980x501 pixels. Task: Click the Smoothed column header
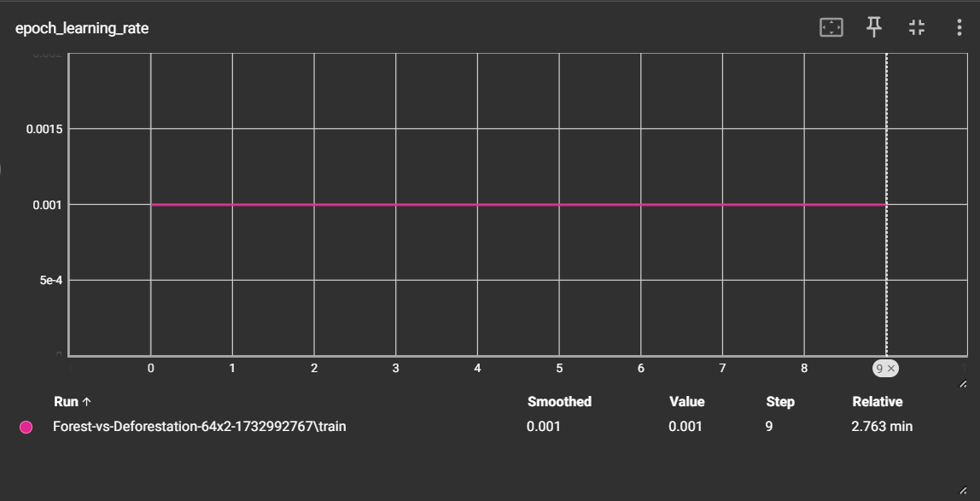tap(559, 402)
